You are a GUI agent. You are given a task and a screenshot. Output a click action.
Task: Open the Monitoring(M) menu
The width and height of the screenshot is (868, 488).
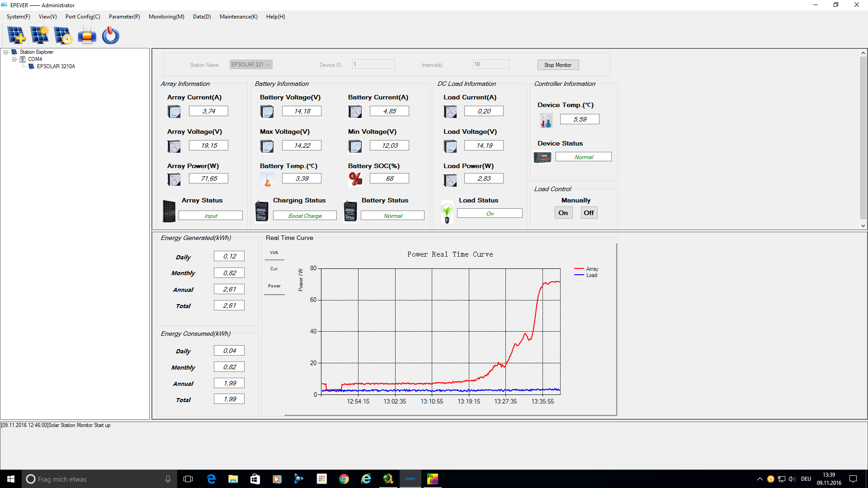[166, 17]
